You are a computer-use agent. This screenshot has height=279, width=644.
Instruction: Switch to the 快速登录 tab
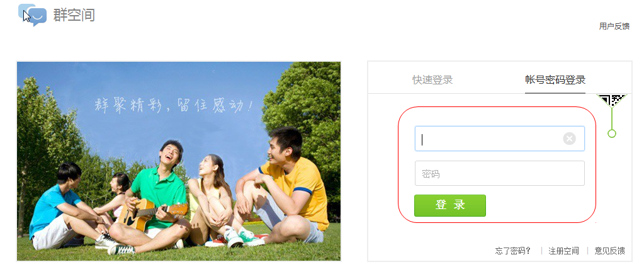[x=432, y=80]
